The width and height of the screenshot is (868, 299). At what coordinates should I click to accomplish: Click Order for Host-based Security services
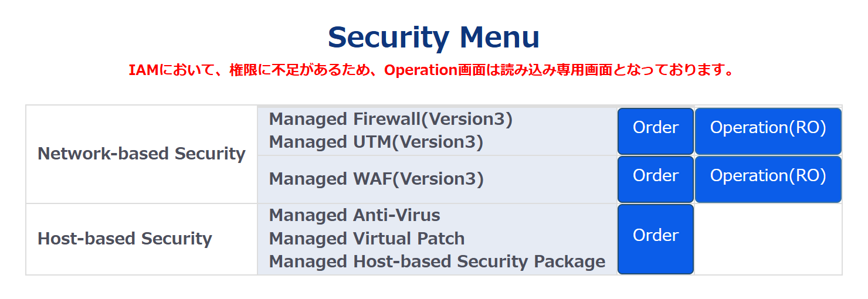point(655,239)
